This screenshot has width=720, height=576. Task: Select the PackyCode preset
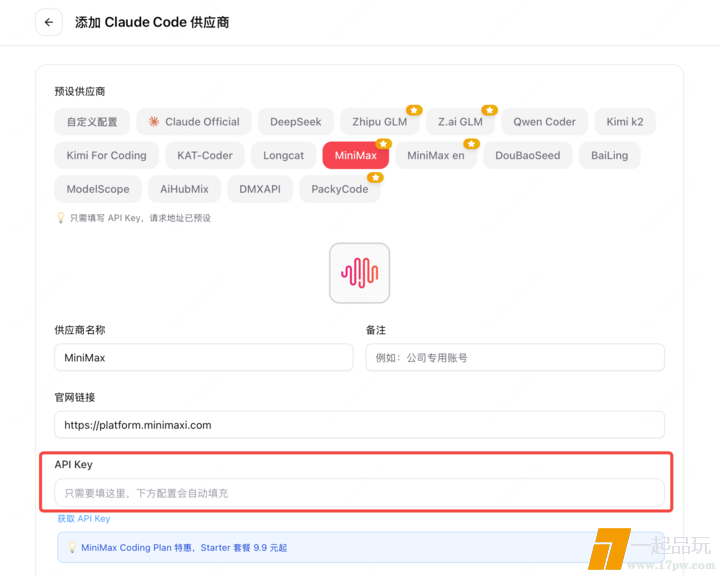point(339,189)
